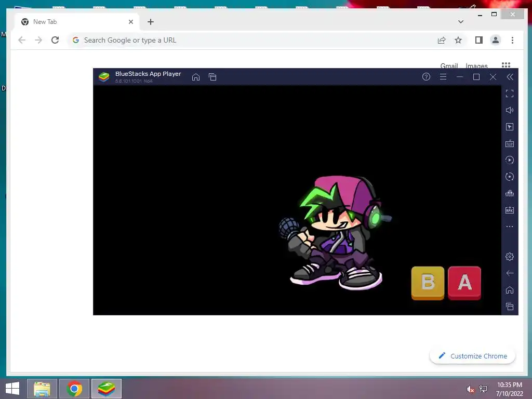Click muted volume tray icon
Screen dimensions: 532x399
click(470, 389)
